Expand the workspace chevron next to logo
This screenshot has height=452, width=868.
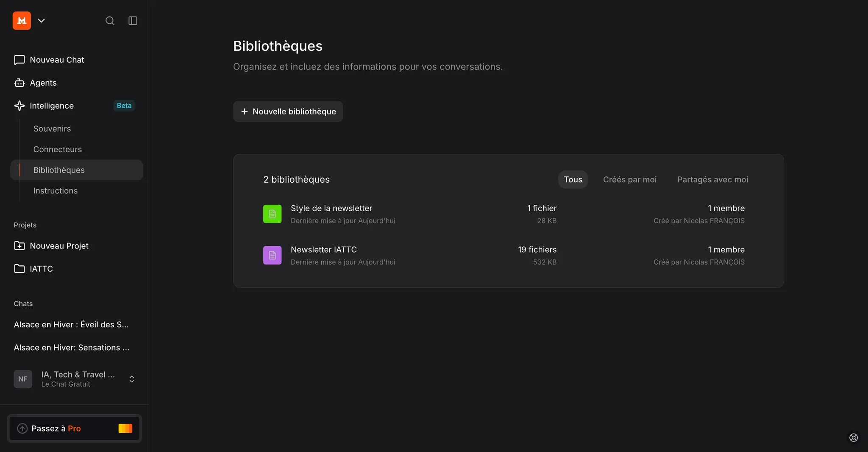pyautogui.click(x=41, y=21)
